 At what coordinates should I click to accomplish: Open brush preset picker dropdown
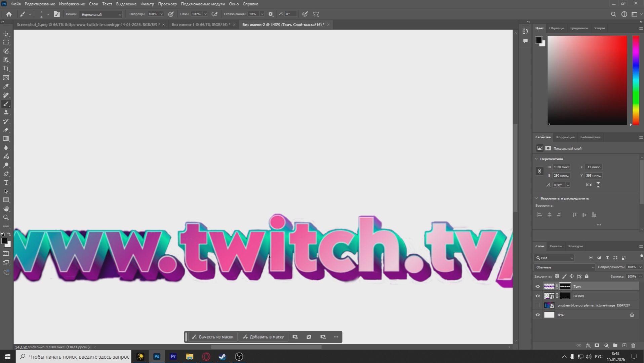tap(48, 14)
